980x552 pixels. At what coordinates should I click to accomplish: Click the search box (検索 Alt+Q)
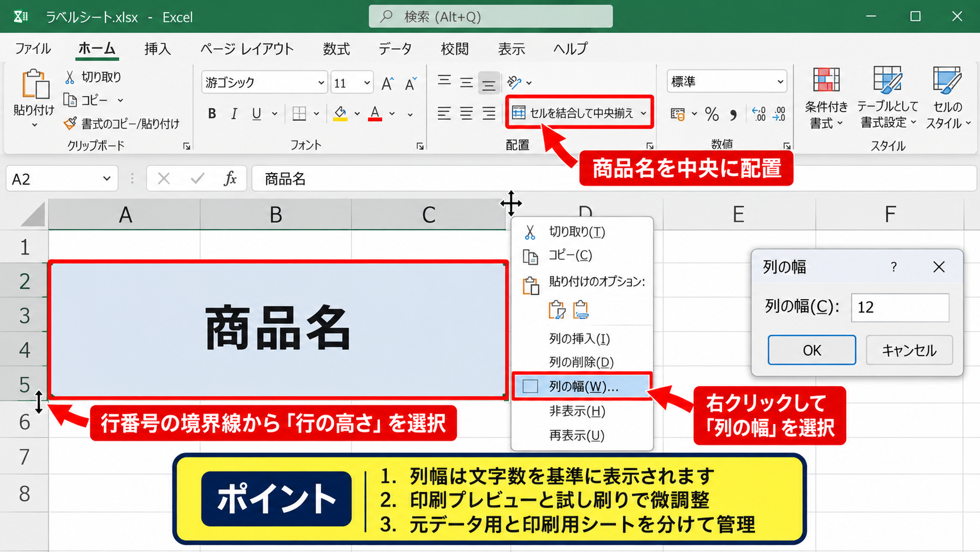pos(491,16)
